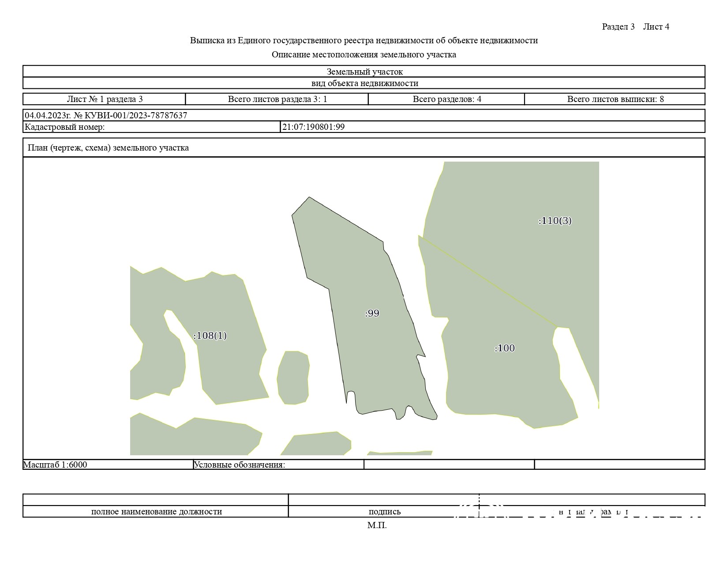Viewport: 728px width, 563px height.
Task: Click the 'Лист № 1 раздела 3' cell
Action: pyautogui.click(x=105, y=99)
